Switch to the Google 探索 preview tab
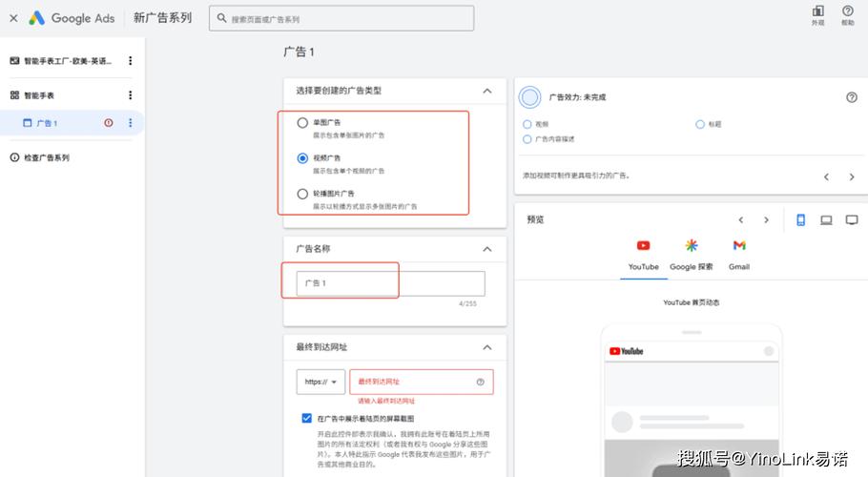The height and width of the screenshot is (477, 868). pos(691,256)
